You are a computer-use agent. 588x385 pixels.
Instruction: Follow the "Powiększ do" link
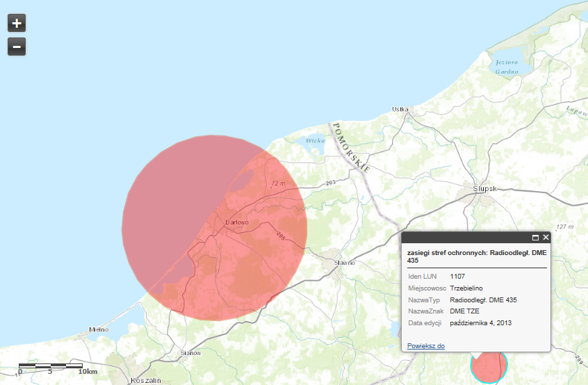click(425, 345)
